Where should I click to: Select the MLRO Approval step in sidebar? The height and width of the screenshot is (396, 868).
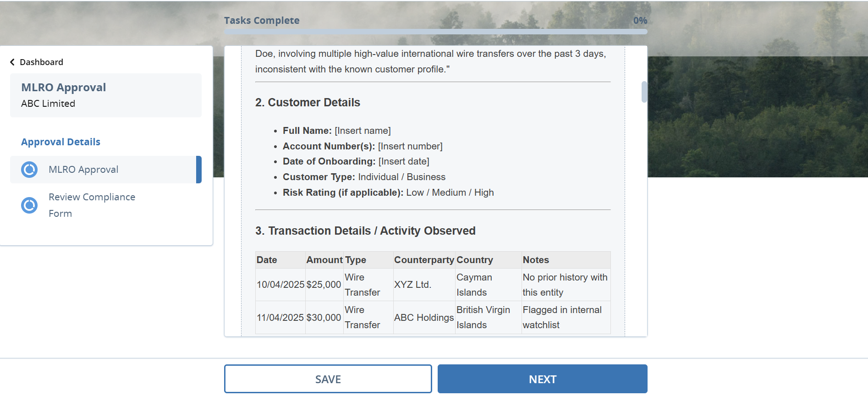point(83,170)
